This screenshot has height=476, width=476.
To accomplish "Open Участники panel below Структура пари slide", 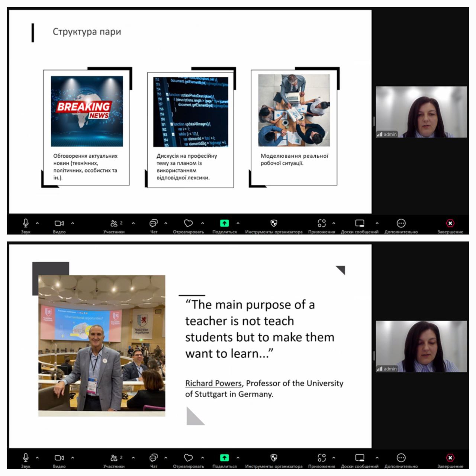I will (114, 226).
